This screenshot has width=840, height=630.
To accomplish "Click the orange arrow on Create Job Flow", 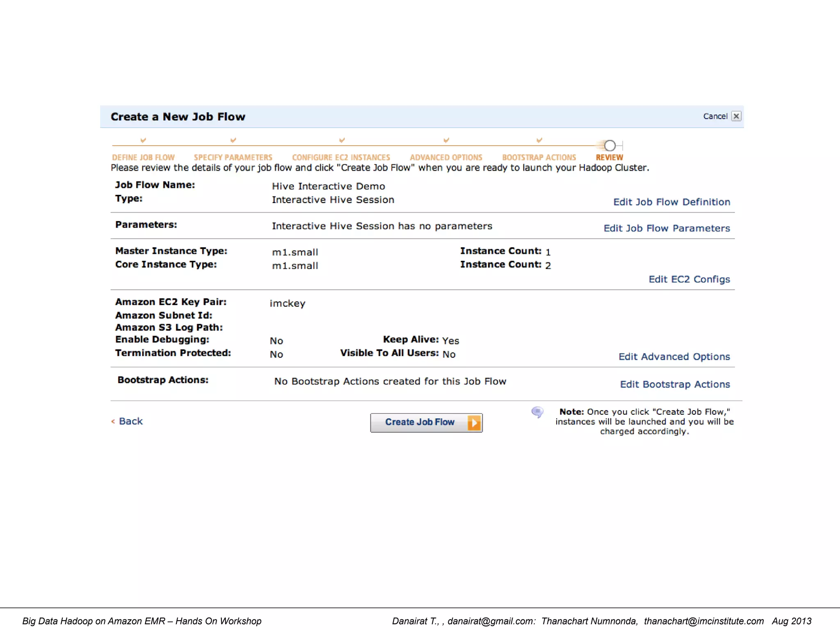I will pyautogui.click(x=474, y=422).
